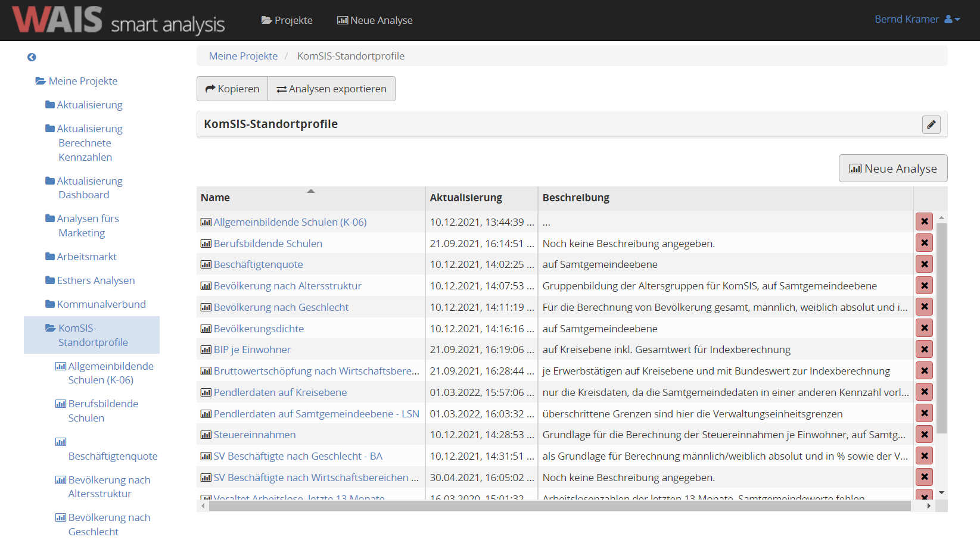Delete the BIP je Einwohner row
The image size is (980, 546).
coord(924,349)
